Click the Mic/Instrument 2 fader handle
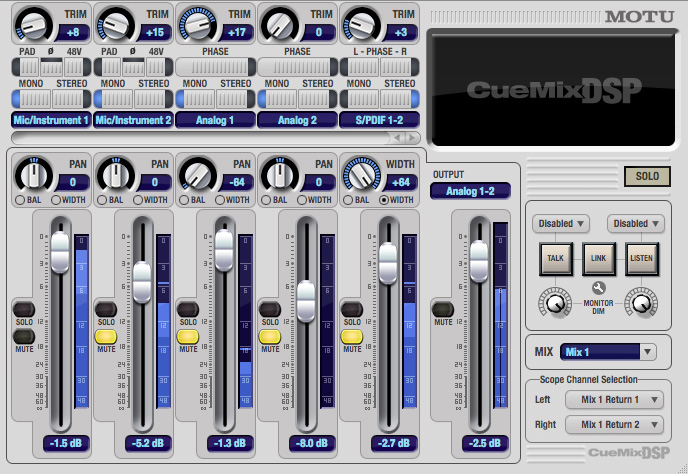The width and height of the screenshot is (688, 474). [x=143, y=274]
